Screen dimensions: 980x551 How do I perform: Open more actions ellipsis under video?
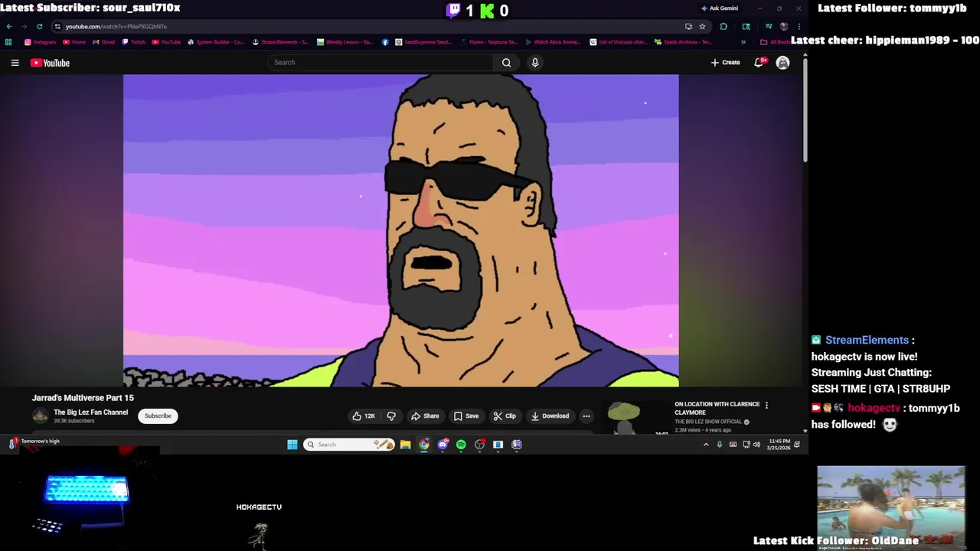point(586,416)
